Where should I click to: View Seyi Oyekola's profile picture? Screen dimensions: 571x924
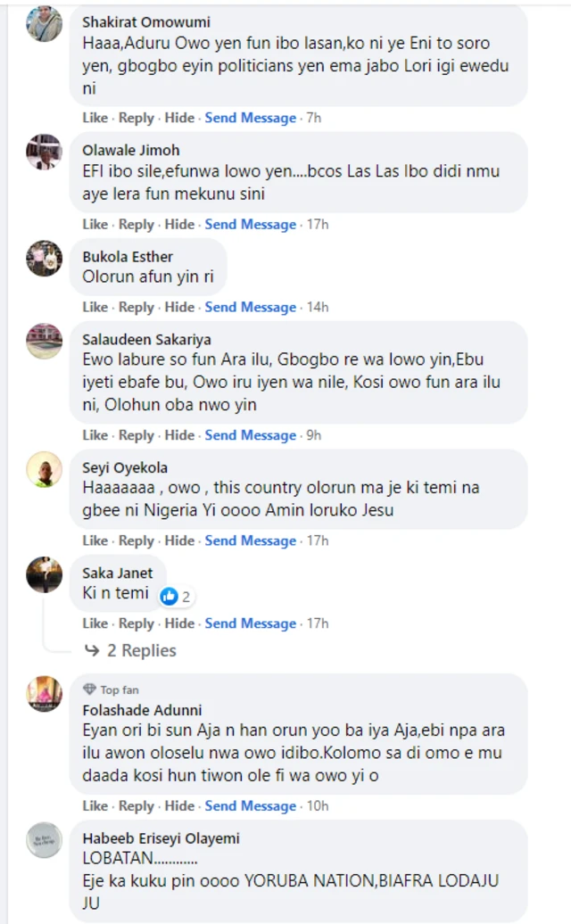click(x=44, y=469)
